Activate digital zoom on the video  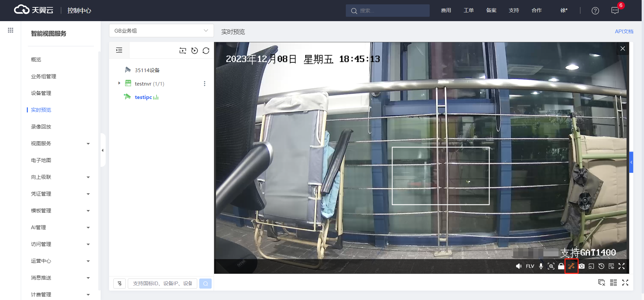coord(551,266)
